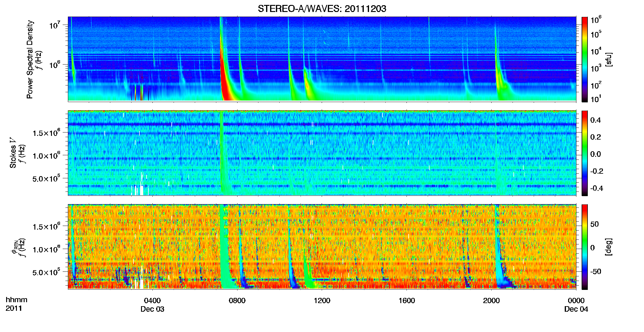Screen dimensions: 644x332
Task: Click the Dec 04 date label
Action: pyautogui.click(x=576, y=309)
